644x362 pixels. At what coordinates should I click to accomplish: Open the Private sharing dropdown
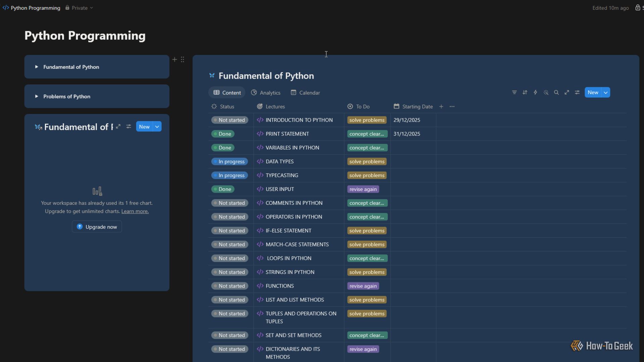[x=79, y=8]
